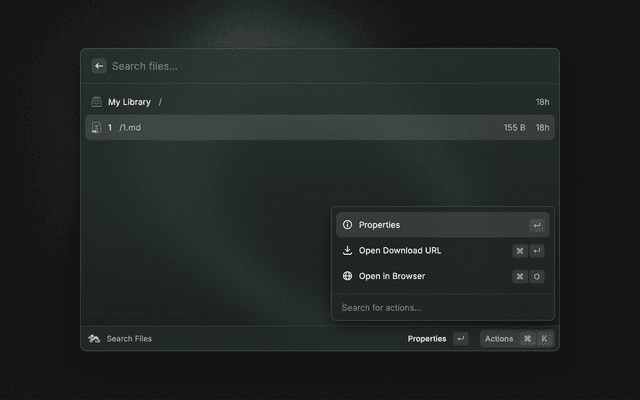Viewport: 640px width, 400px height.
Task: Select the /1.md file path text
Action: [130, 128]
